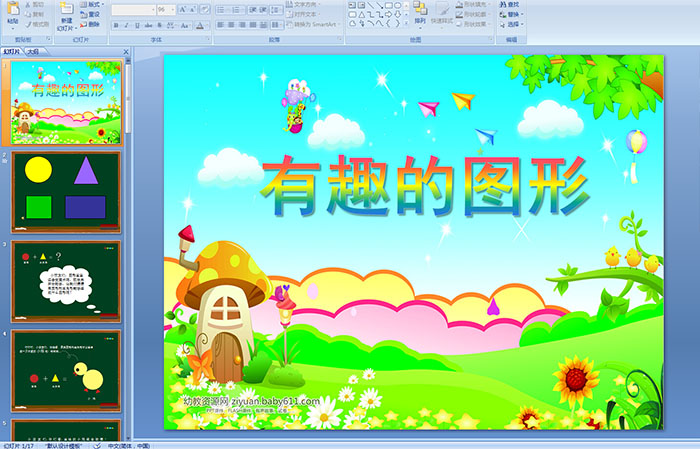700x449 pixels.
Task: Click the Grow Font icon
Action: [183, 9]
